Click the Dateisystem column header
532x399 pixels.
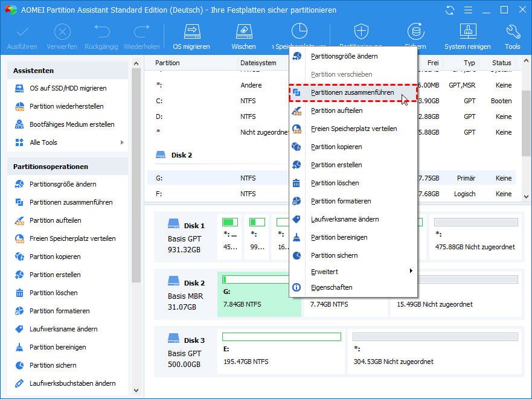coord(258,63)
